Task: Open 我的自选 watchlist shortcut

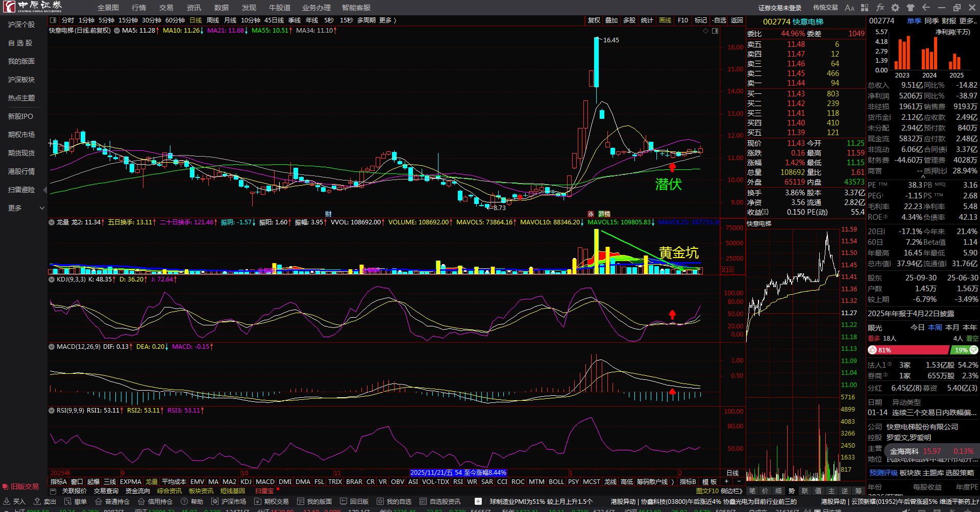Action: pyautogui.click(x=394, y=502)
